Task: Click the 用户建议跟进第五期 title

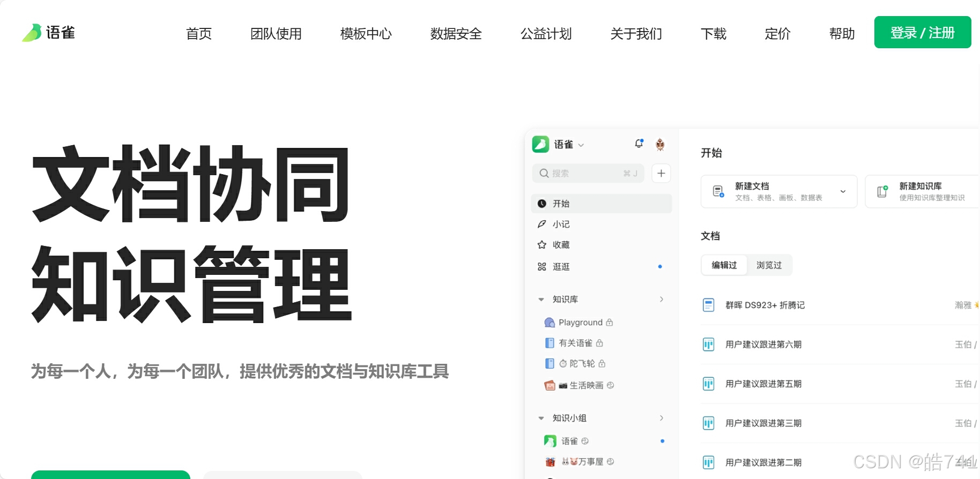Action: click(763, 384)
